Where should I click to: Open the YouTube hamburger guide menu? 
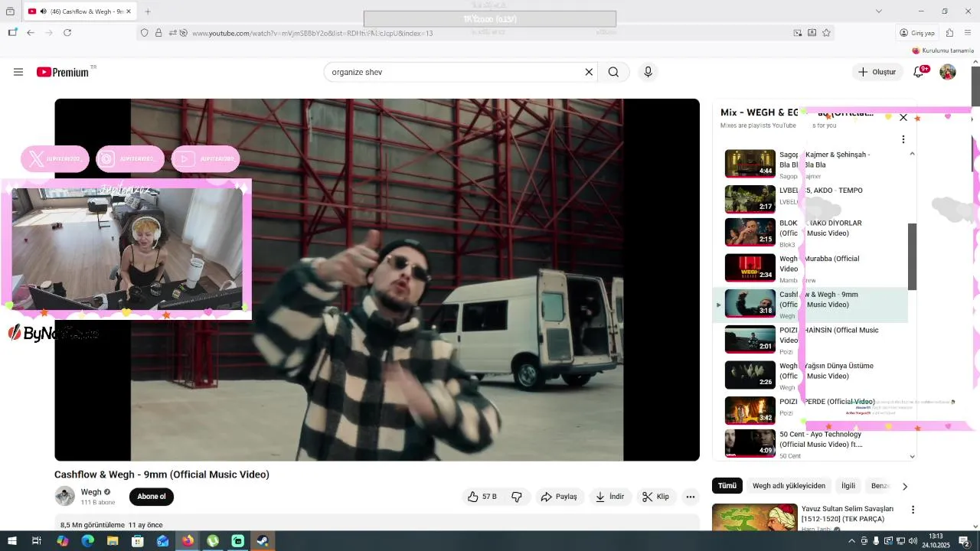[x=18, y=72]
